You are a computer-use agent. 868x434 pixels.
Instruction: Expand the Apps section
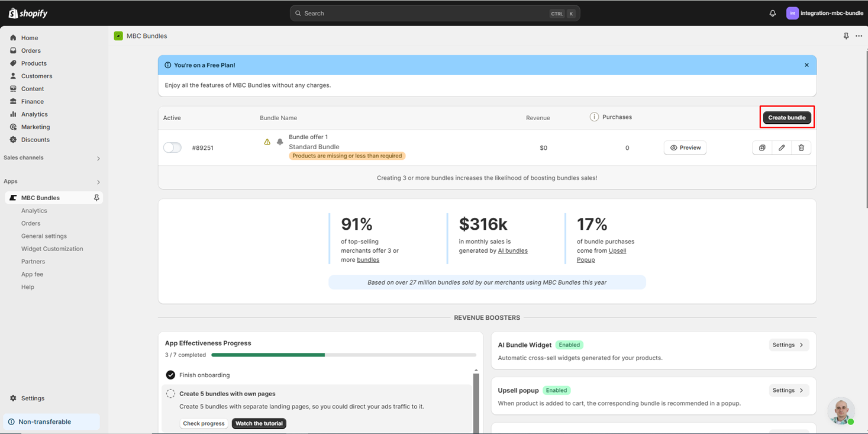[x=98, y=182]
